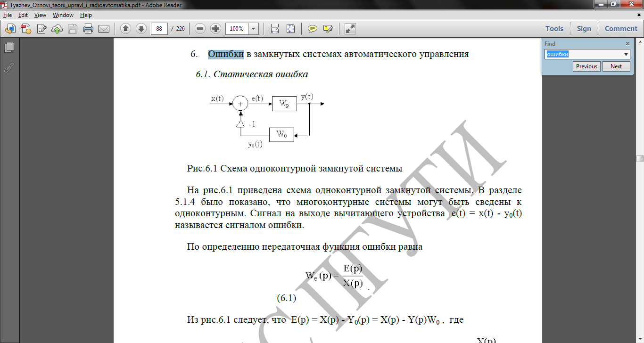Click caption "Рис.6.1 Схема одноконтурной замкнутой системы"
The image size is (644, 343).
295,169
